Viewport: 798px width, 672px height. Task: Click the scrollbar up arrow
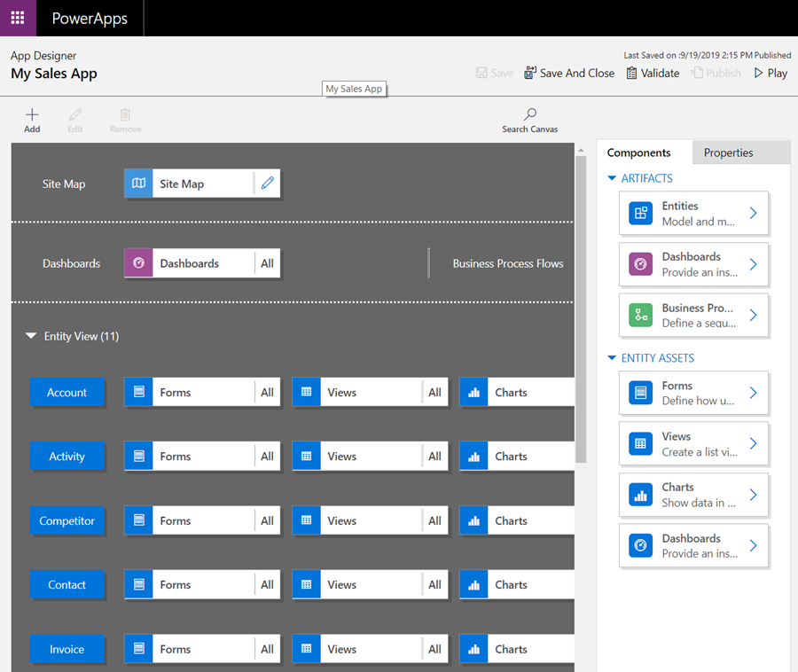(581, 150)
